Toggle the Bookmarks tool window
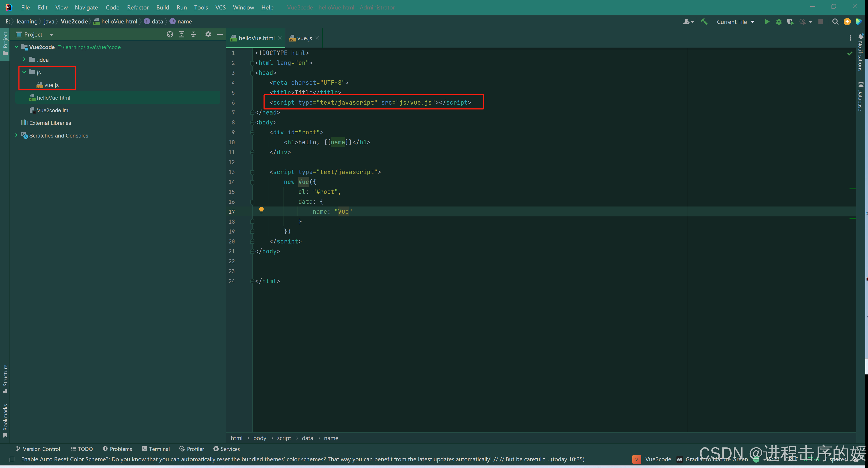 pyautogui.click(x=5, y=420)
